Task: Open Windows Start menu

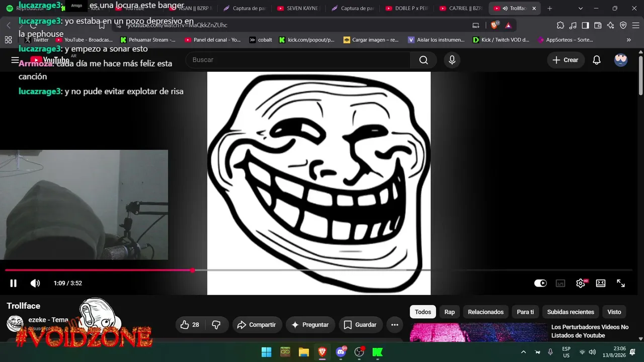Action: pos(266,352)
